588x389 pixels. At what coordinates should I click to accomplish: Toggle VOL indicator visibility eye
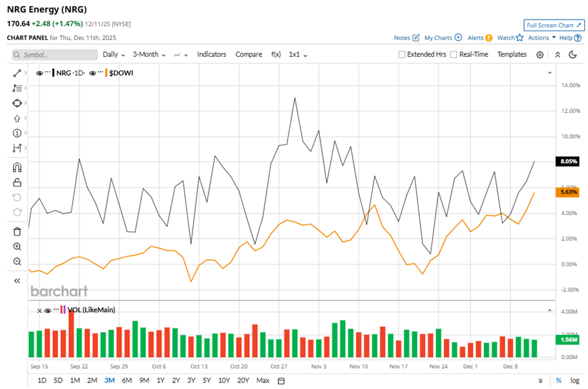pyautogui.click(x=48, y=310)
